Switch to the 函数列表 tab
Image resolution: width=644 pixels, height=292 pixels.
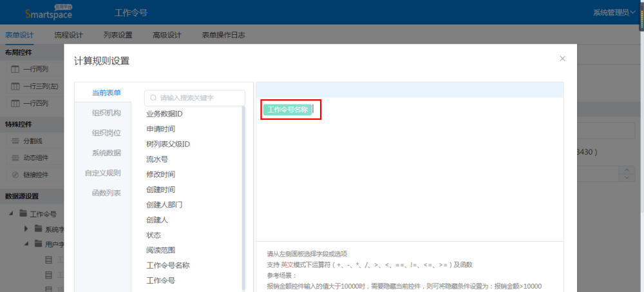106,193
